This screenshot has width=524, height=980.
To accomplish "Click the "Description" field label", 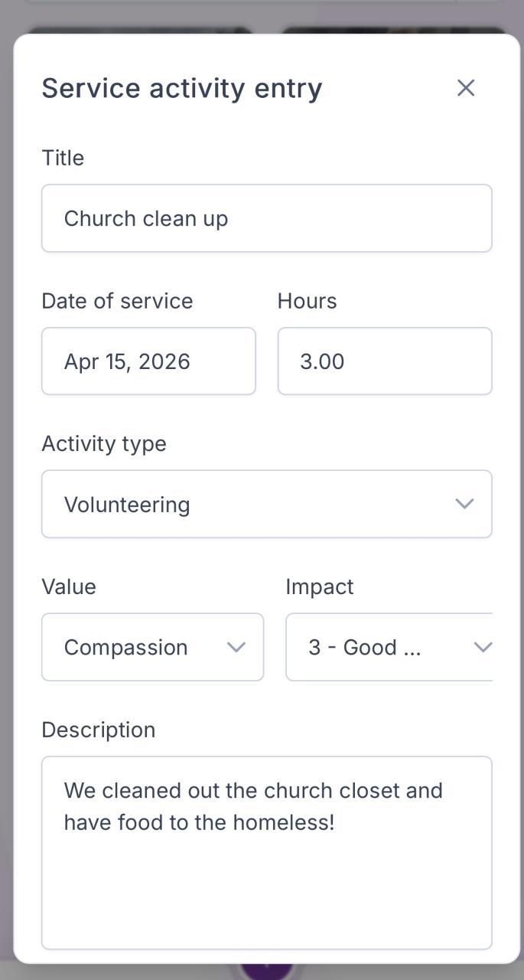I will coord(99,730).
